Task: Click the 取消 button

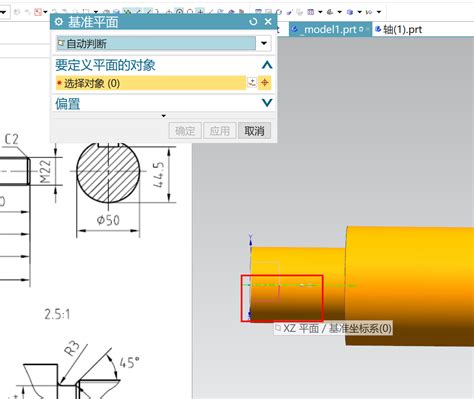Action: 254,130
